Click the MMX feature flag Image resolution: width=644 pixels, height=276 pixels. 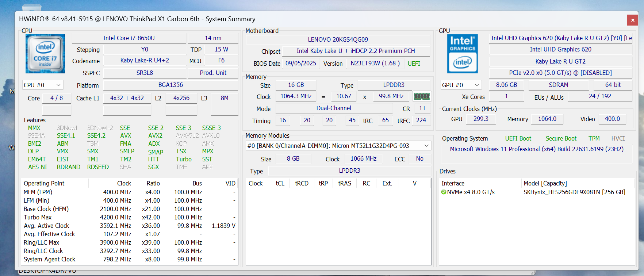coord(34,128)
